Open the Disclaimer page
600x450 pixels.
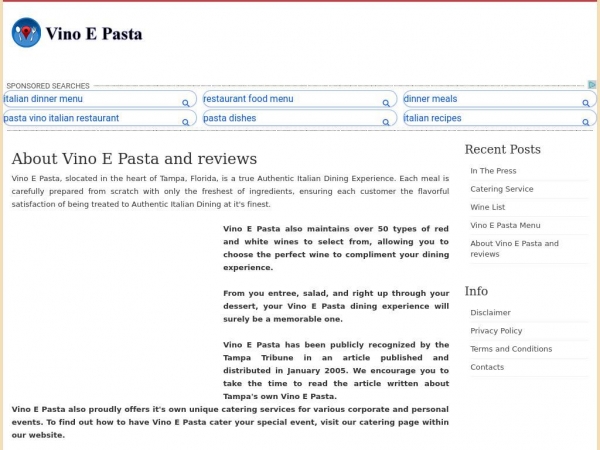click(x=490, y=312)
